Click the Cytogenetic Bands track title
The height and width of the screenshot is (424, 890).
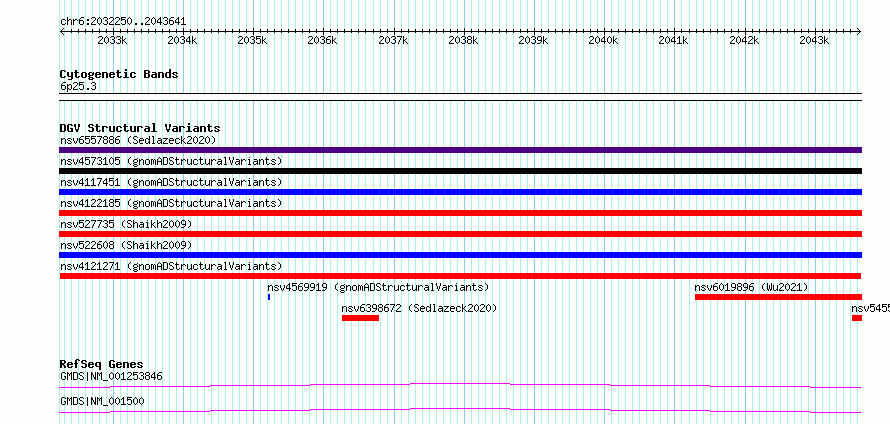(119, 74)
